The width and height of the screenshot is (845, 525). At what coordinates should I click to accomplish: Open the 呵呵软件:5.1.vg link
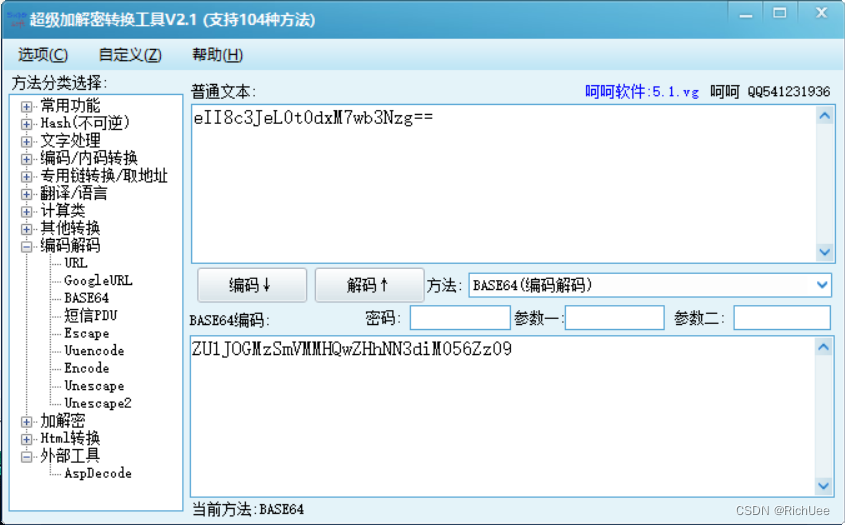(x=642, y=92)
